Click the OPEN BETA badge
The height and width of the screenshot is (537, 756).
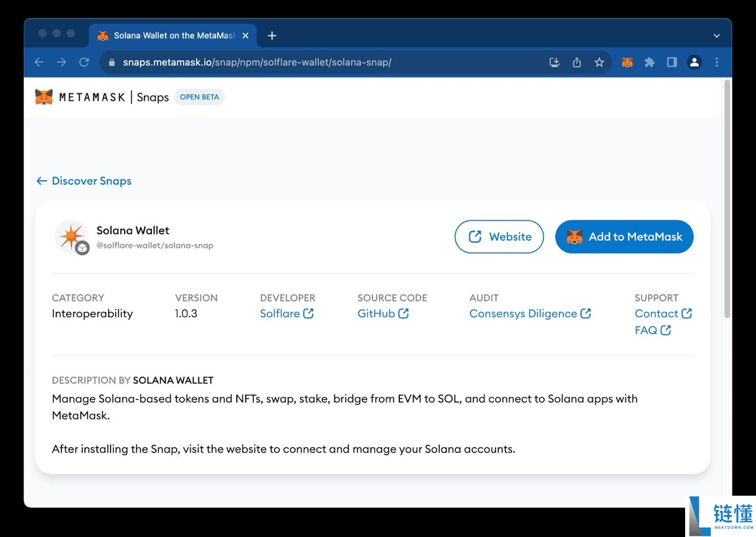click(199, 97)
